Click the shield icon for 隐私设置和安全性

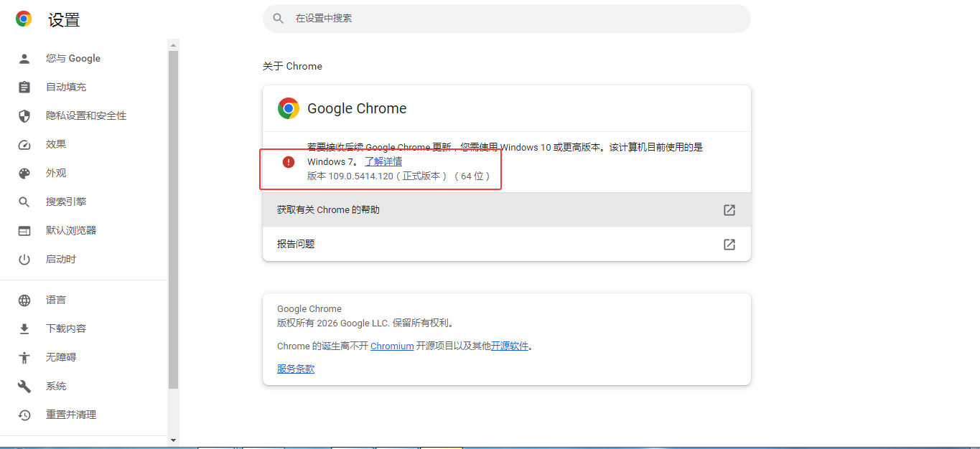(24, 116)
